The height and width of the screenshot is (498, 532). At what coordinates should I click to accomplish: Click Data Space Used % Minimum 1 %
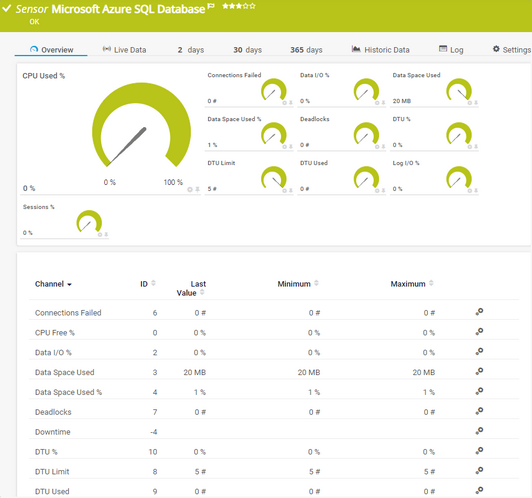tap(314, 392)
